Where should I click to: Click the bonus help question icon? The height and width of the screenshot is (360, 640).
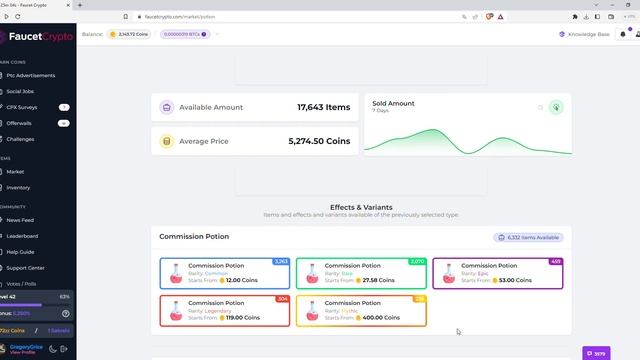click(x=65, y=313)
